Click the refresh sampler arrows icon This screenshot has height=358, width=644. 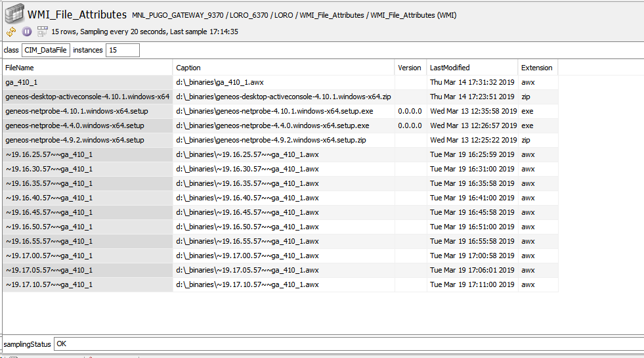(x=11, y=32)
